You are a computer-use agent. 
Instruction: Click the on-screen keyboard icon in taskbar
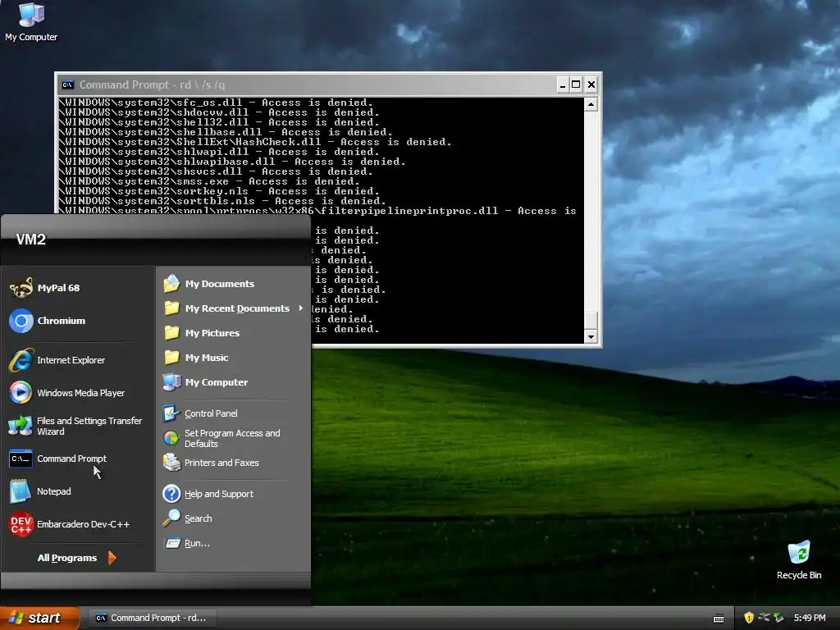click(719, 619)
